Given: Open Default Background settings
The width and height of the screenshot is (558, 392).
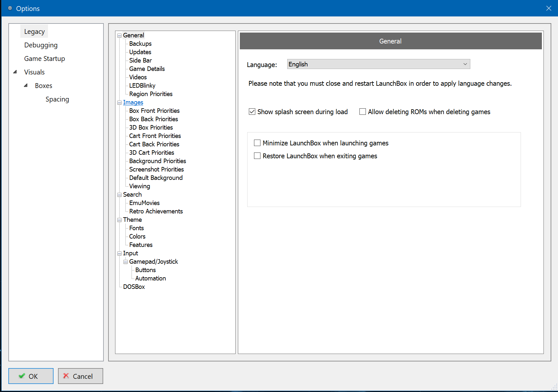Looking at the screenshot, I should (156, 178).
